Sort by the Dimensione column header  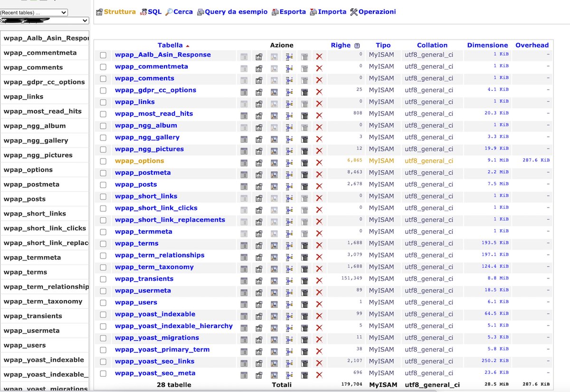tap(487, 45)
